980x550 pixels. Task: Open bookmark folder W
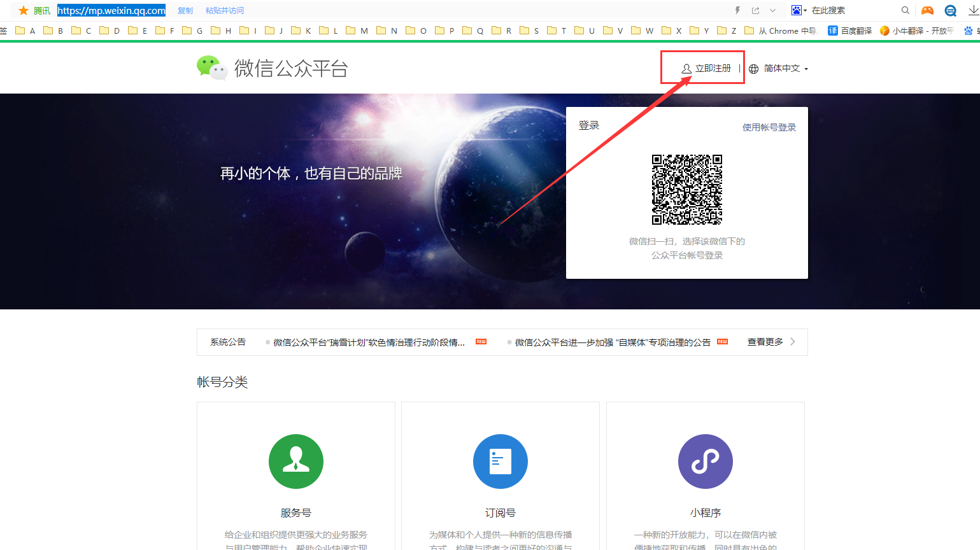[643, 31]
